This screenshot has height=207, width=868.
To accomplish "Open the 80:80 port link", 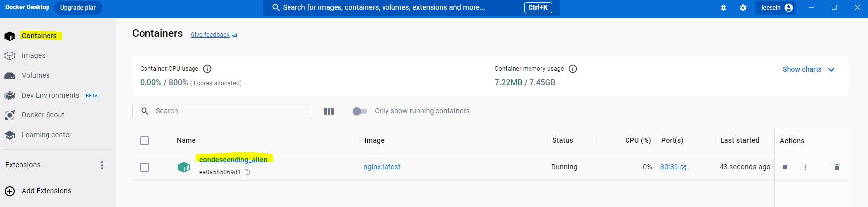I will (x=669, y=167).
